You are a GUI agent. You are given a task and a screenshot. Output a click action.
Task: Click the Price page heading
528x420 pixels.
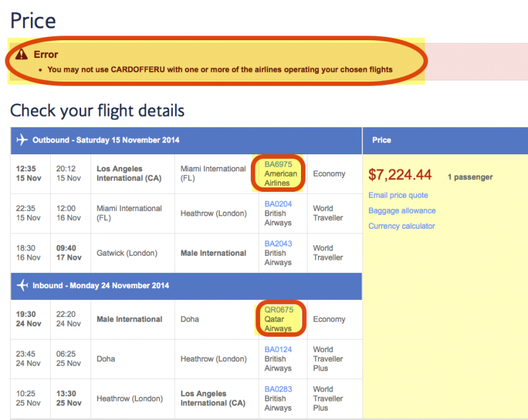tap(32, 20)
